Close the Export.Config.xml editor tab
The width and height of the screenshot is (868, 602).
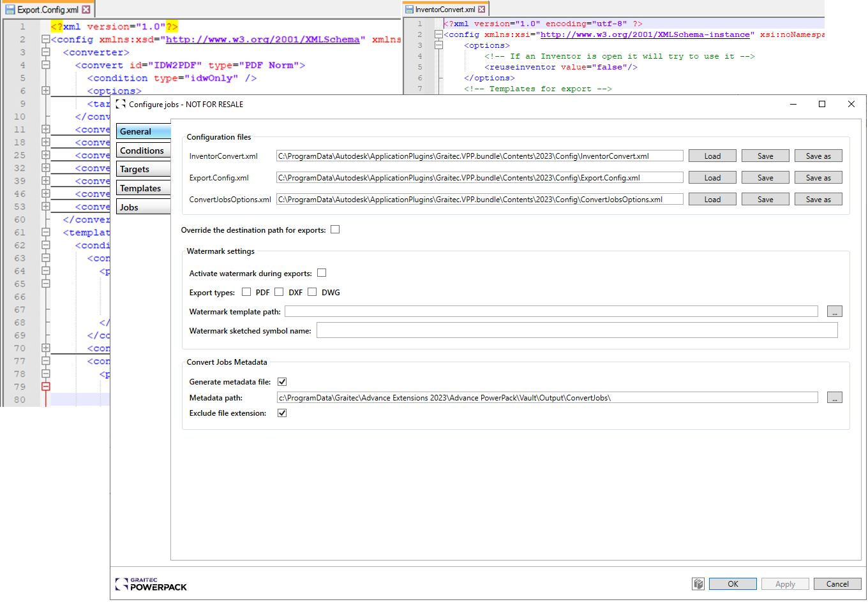tap(86, 10)
